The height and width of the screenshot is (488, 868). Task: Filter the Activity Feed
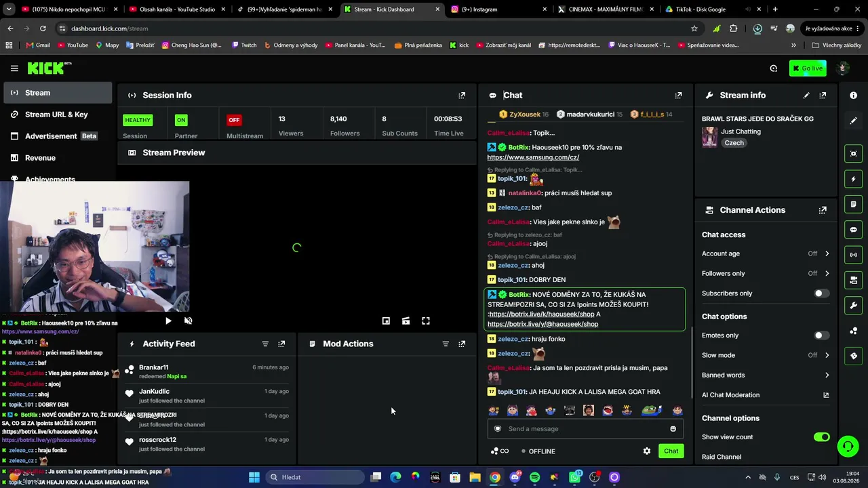click(x=265, y=344)
